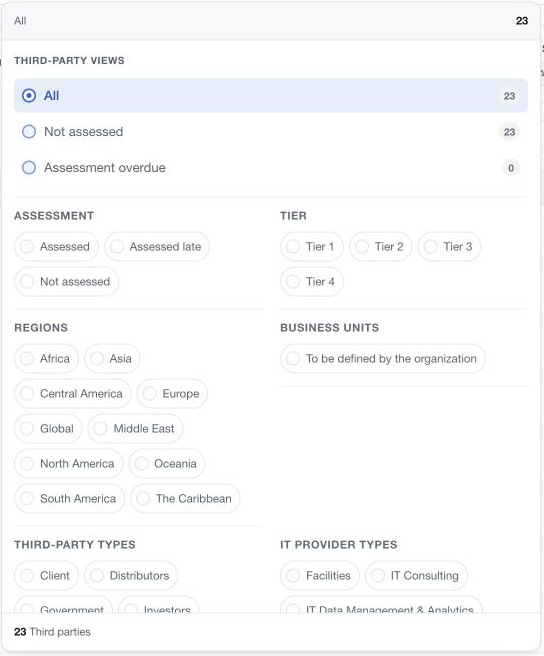Select the Europe region filter
Viewport: 544px width, 656px height.
point(172,394)
